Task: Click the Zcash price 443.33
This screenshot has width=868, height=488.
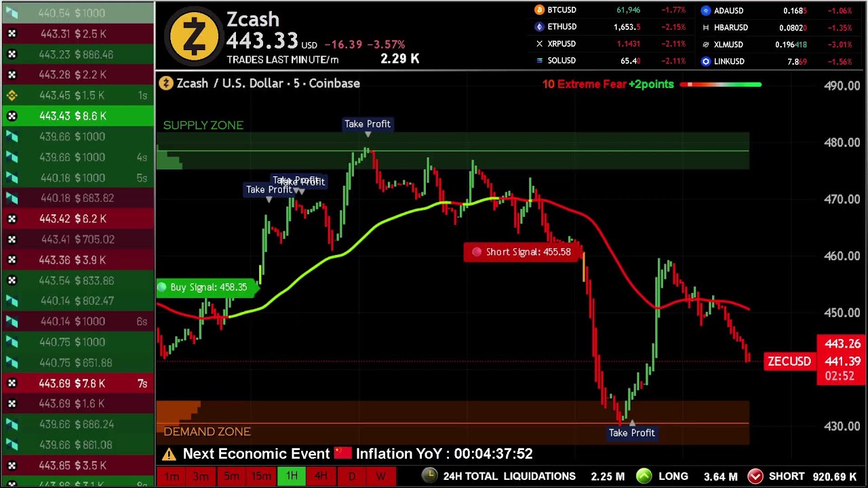Action: point(262,41)
